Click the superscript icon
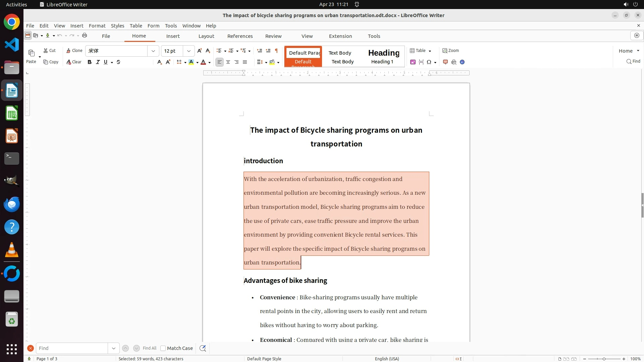The image size is (644, 362). [168, 62]
